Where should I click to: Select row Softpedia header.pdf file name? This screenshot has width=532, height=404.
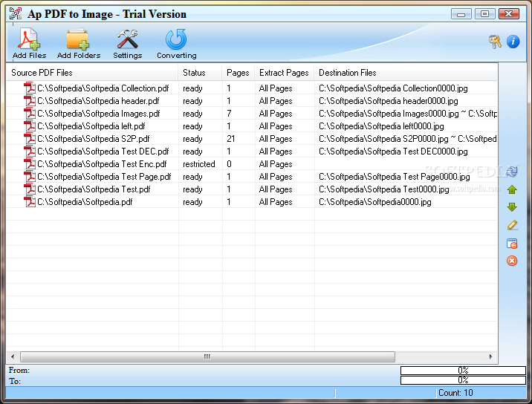(98, 101)
